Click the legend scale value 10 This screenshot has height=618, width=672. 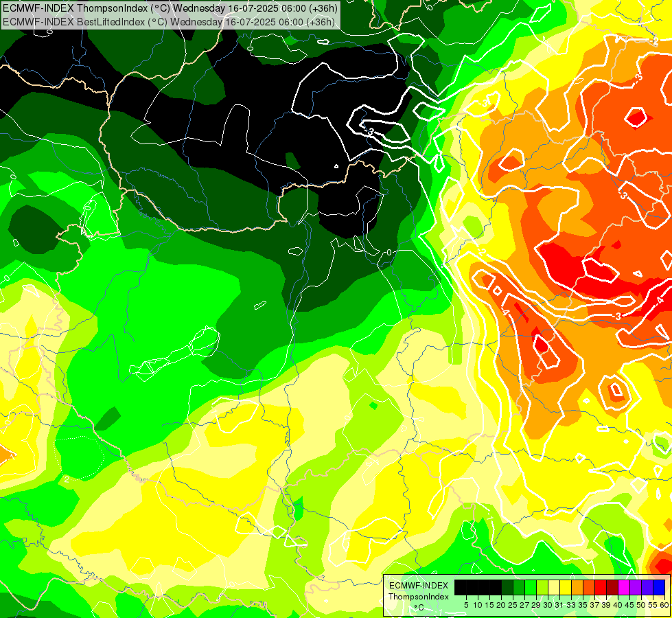478,605
